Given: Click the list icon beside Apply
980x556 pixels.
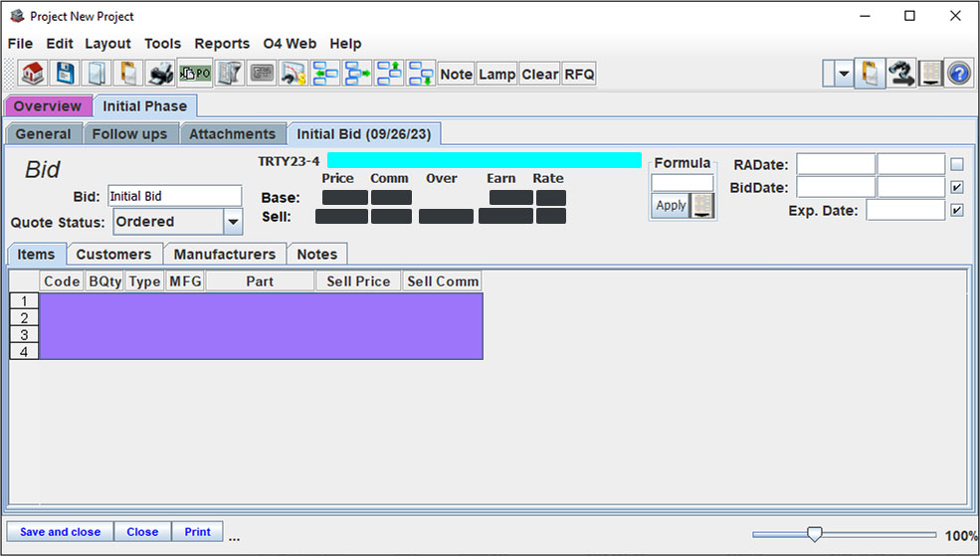Looking at the screenshot, I should pos(702,205).
